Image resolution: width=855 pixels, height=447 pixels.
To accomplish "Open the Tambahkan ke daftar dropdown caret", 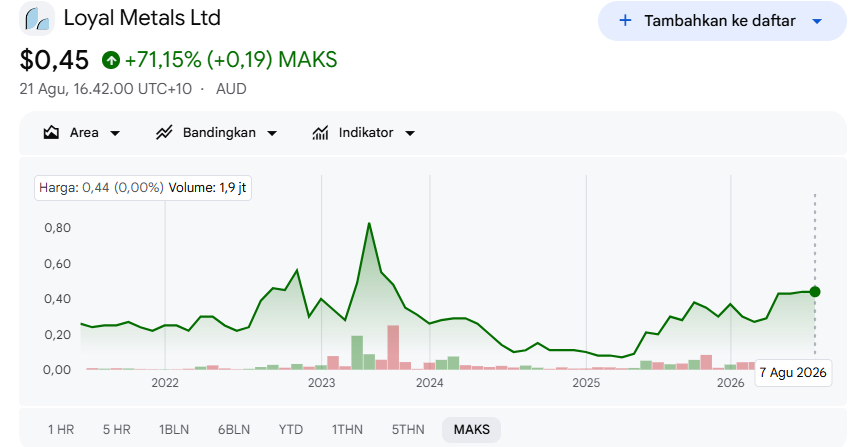I will 817,21.
